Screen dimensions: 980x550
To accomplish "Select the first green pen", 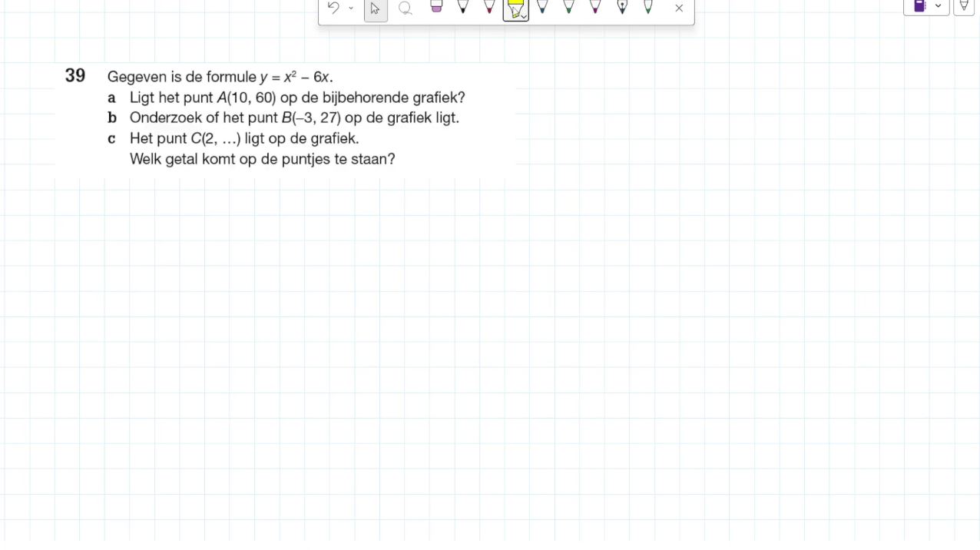I will 568,7.
